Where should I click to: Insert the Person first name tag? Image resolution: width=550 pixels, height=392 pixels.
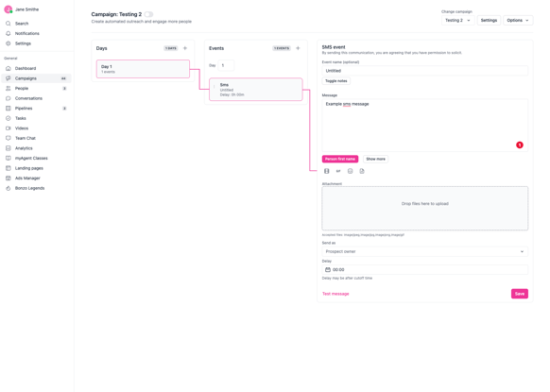coord(340,160)
